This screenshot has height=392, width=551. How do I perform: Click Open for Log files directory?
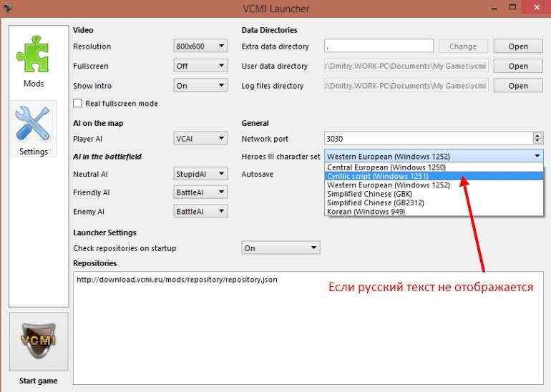(517, 86)
